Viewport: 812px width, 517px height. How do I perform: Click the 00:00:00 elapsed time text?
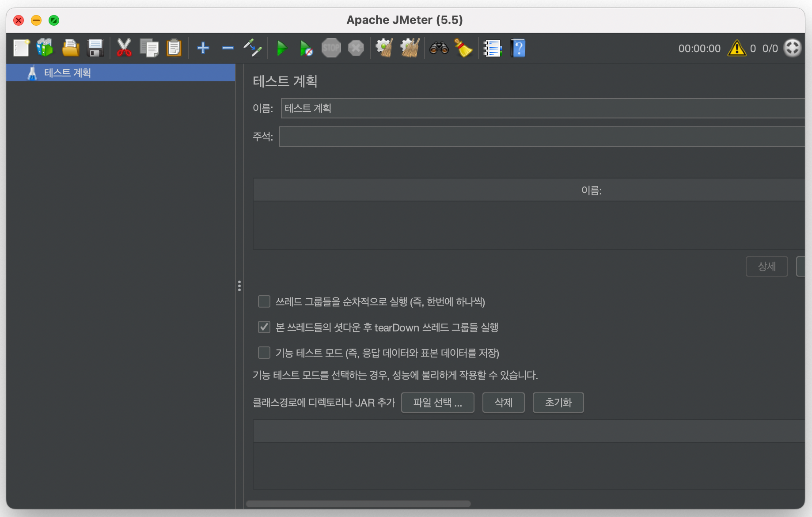699,49
